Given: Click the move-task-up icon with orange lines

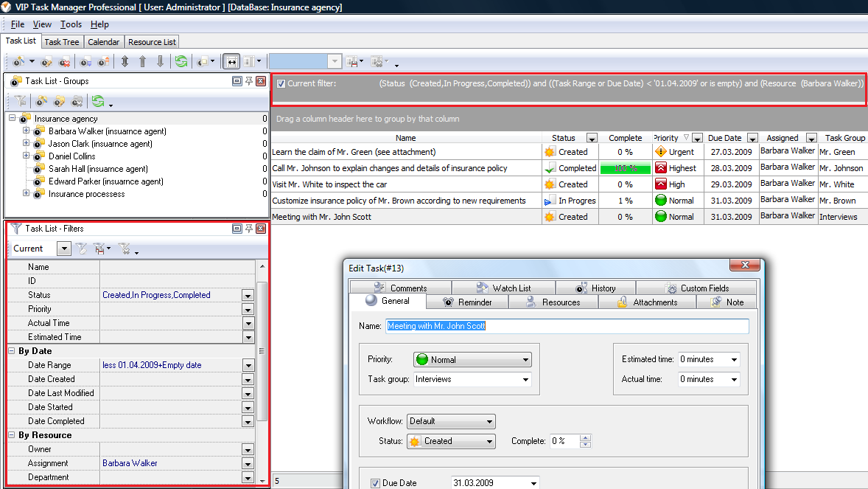Looking at the screenshot, I should (x=103, y=61).
